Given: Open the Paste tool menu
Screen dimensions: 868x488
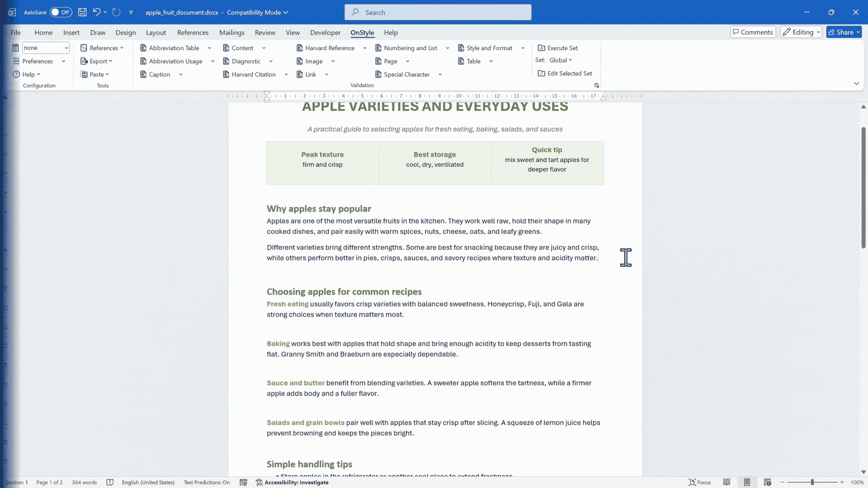Looking at the screenshot, I should [95, 75].
